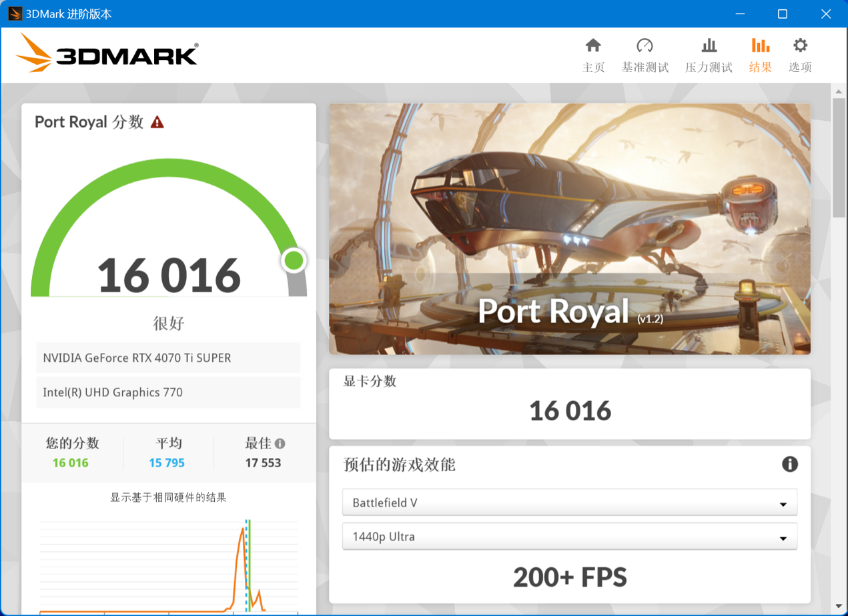This screenshot has width=848, height=616.
Task: Open the Home (主页) icon
Action: (x=593, y=45)
